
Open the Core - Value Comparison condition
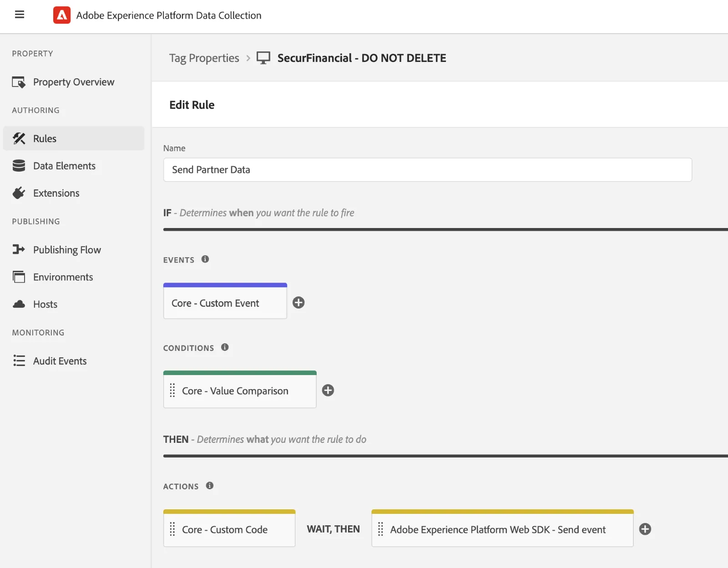pyautogui.click(x=240, y=390)
